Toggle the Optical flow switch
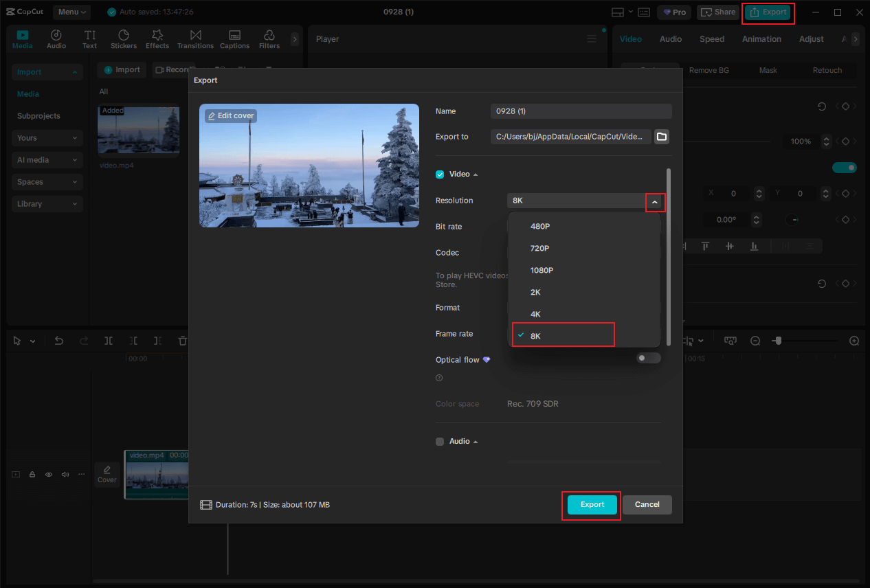 (x=648, y=358)
